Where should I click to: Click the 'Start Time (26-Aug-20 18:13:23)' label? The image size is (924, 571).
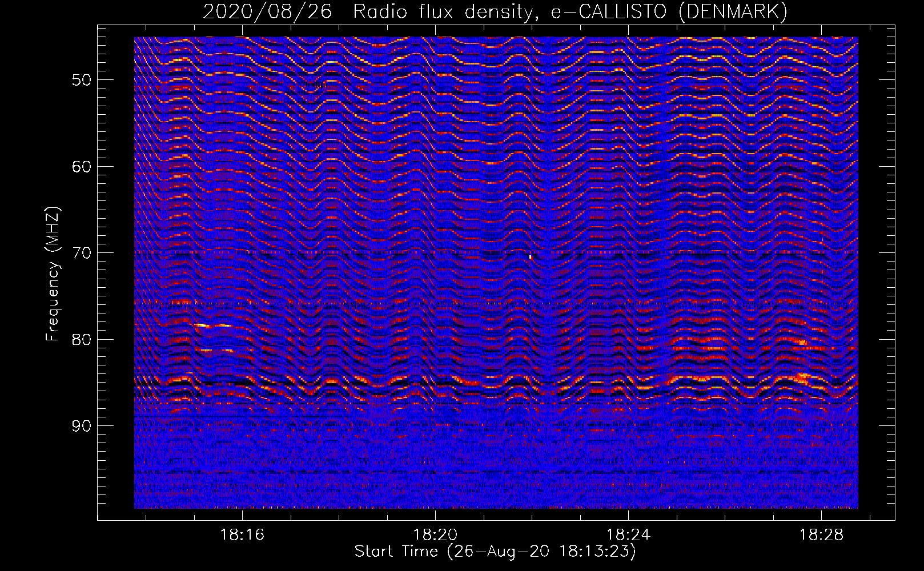pos(495,552)
